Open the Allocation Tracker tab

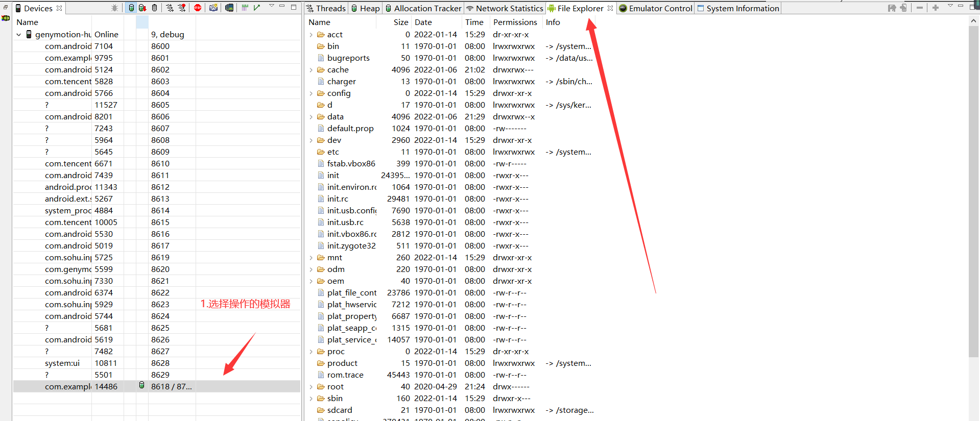[x=423, y=8]
